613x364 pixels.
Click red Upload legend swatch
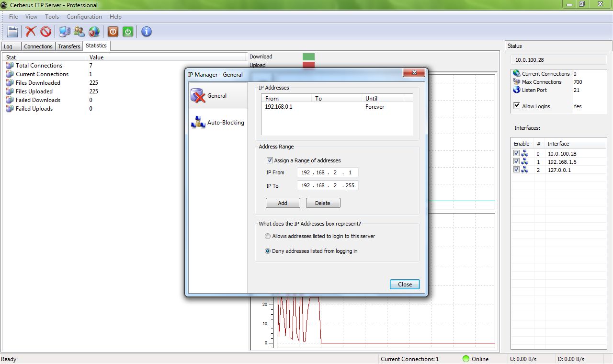[308, 65]
